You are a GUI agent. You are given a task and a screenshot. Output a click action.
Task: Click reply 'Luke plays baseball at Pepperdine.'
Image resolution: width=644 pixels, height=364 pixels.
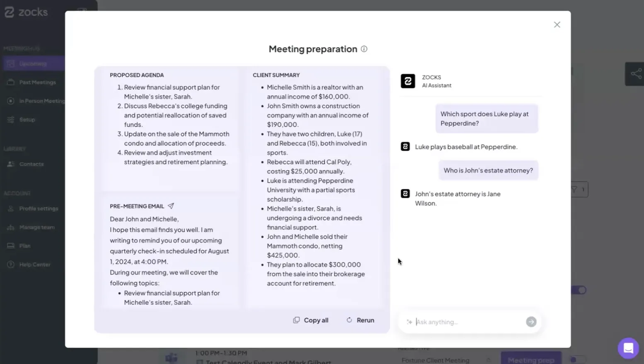click(x=466, y=147)
